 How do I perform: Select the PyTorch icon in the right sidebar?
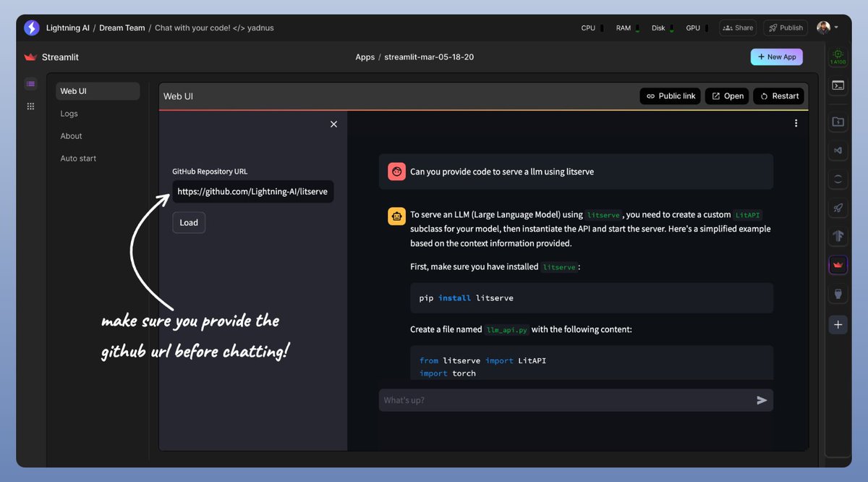click(x=838, y=236)
